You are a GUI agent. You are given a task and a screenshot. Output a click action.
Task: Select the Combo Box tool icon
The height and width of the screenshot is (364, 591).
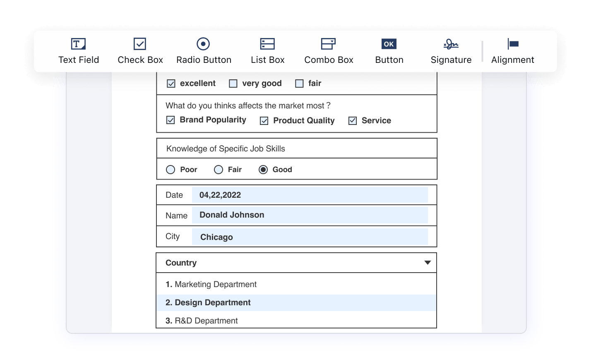(328, 44)
